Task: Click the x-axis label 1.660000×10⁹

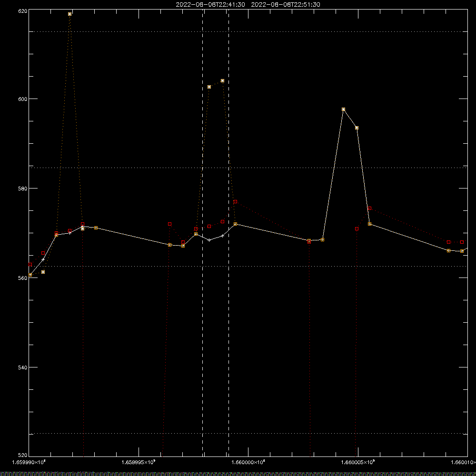Action: (x=248, y=462)
